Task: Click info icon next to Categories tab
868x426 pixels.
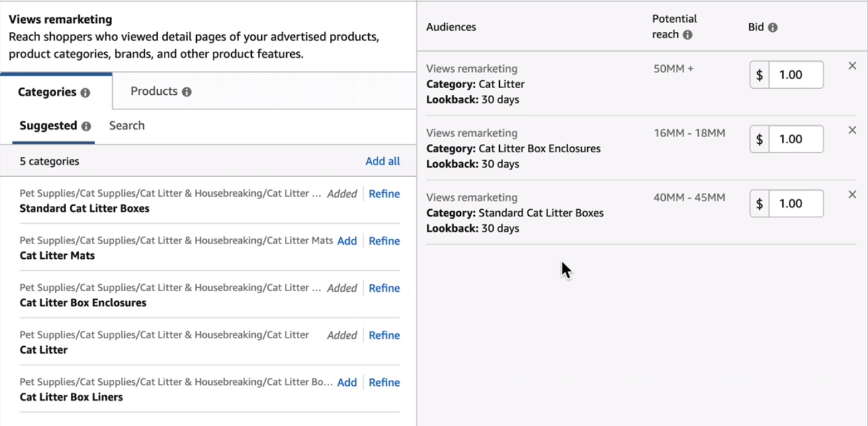Action: pyautogui.click(x=85, y=93)
